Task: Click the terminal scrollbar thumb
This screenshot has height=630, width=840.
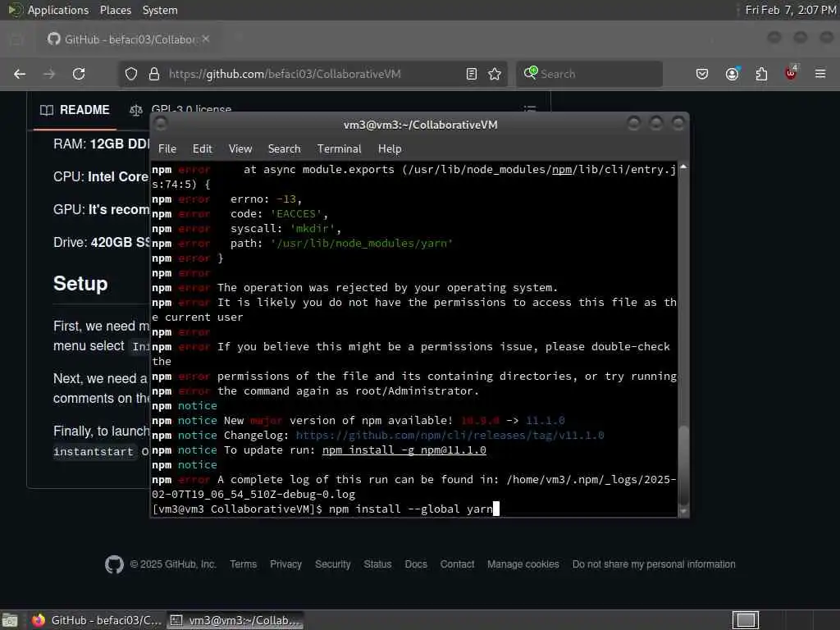Action: [x=683, y=465]
